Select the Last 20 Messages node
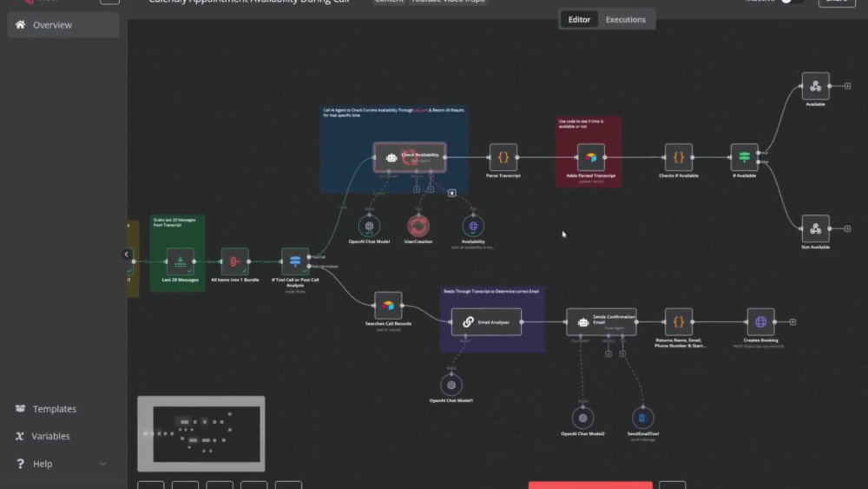 click(x=180, y=261)
